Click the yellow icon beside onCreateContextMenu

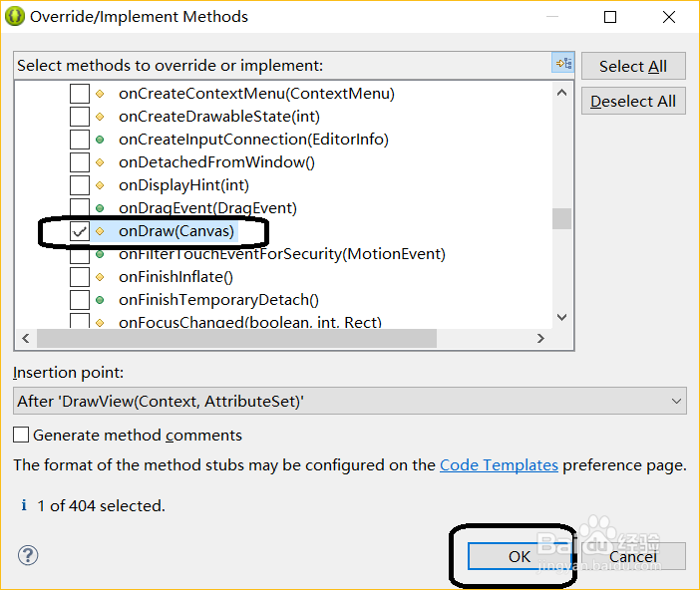(x=100, y=94)
